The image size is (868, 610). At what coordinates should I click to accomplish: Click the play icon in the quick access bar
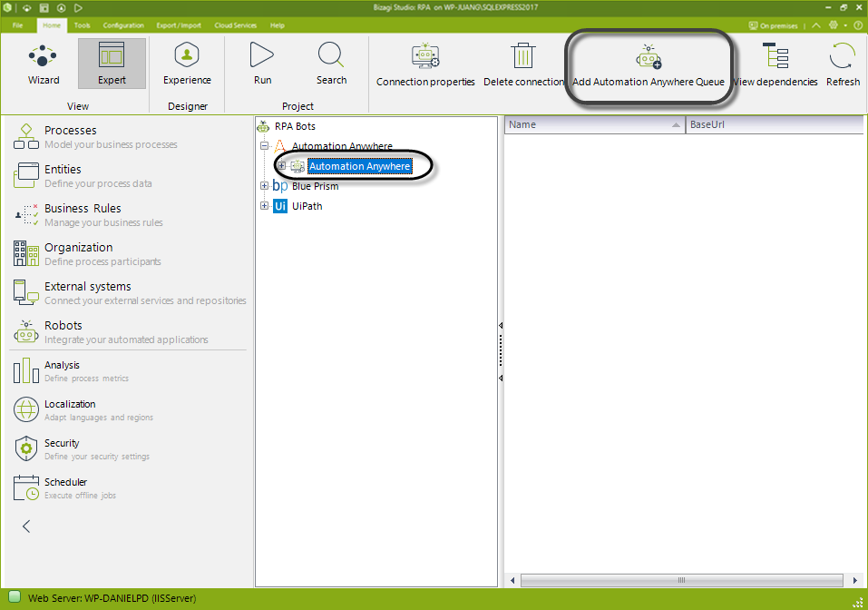[x=78, y=8]
